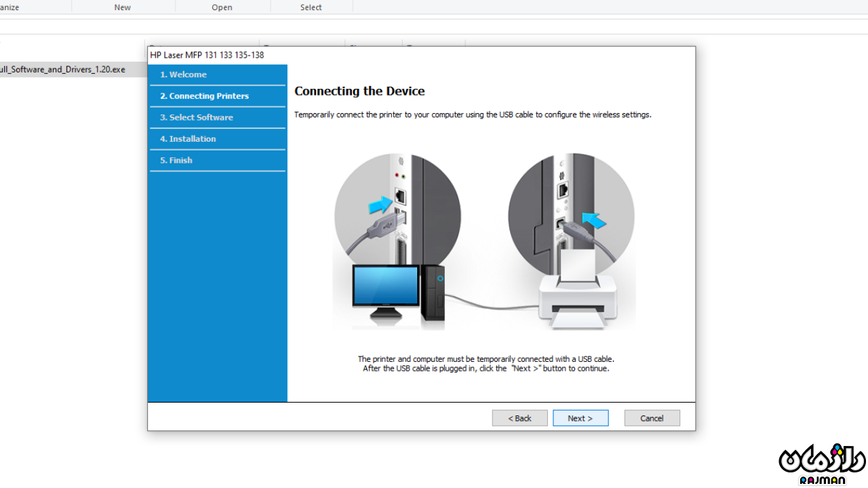
Task: Choose the '3. Select Software' step
Action: click(218, 117)
